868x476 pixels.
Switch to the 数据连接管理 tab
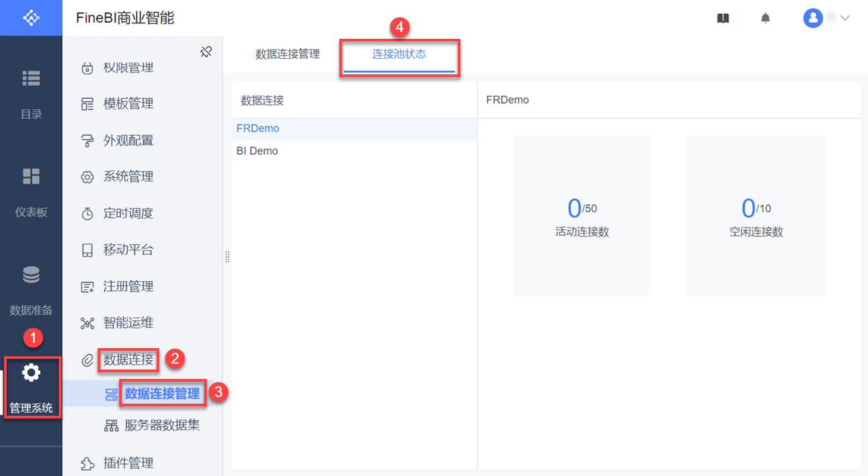[x=288, y=54]
